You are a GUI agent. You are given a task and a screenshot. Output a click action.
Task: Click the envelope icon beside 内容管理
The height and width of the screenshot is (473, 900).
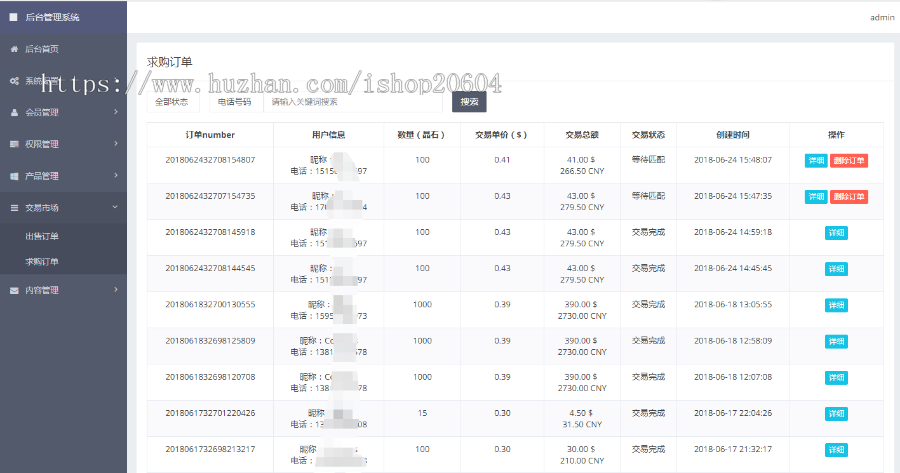click(x=14, y=290)
